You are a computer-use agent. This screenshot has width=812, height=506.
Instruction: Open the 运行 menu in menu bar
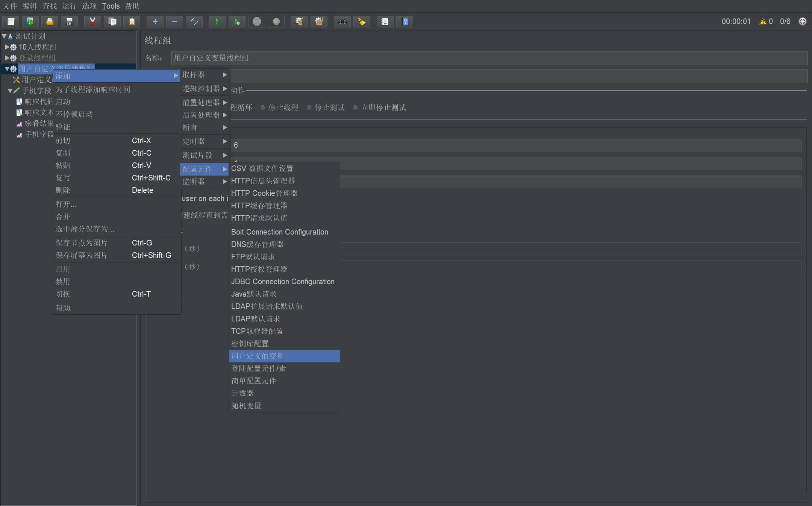69,6
